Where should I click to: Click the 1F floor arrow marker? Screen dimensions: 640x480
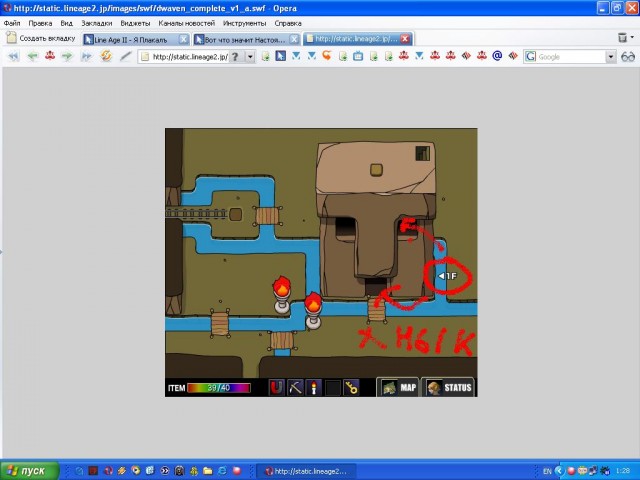click(x=447, y=276)
